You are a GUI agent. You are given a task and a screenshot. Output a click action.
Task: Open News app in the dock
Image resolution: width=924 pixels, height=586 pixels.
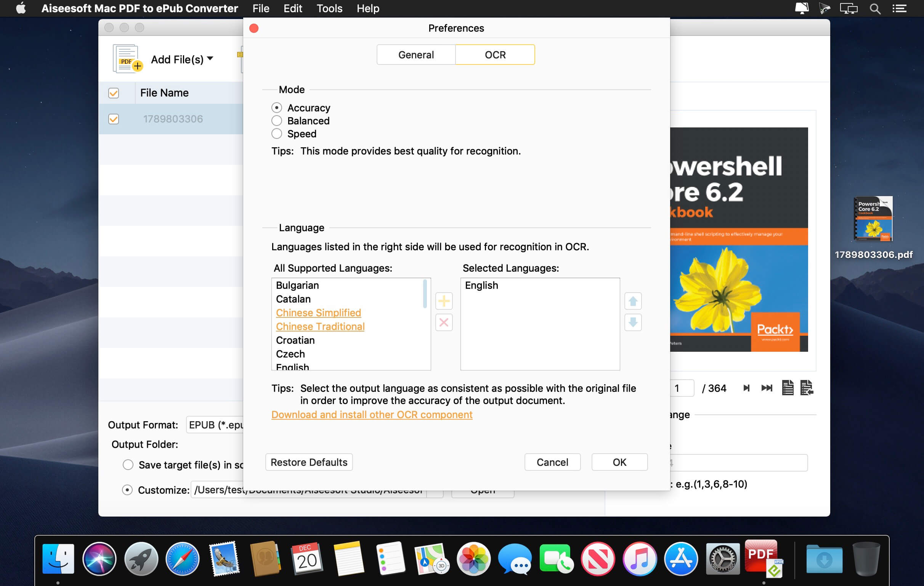pyautogui.click(x=598, y=559)
